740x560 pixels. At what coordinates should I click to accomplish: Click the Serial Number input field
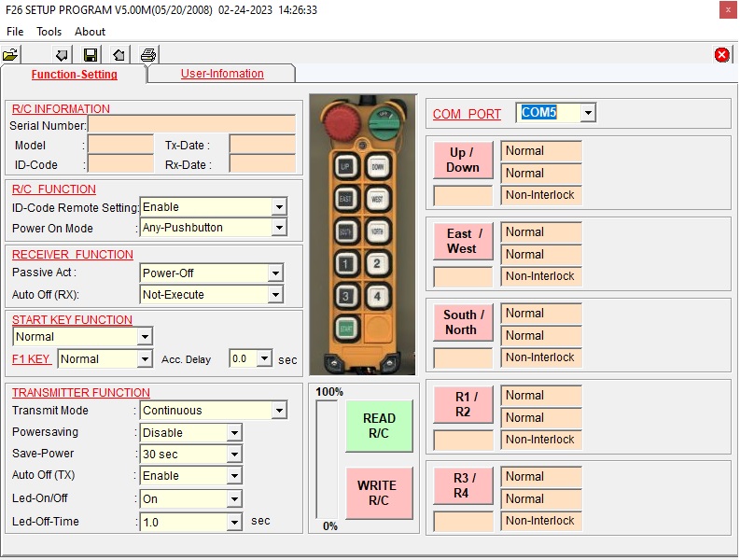click(191, 125)
